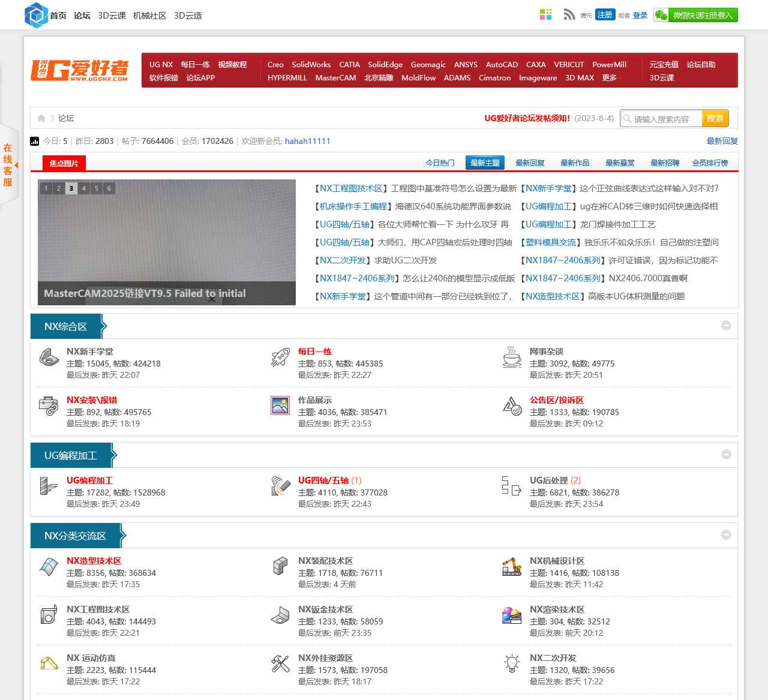The height and width of the screenshot is (700, 768).
Task: Open the colorful grid apps icon
Action: click(x=545, y=15)
